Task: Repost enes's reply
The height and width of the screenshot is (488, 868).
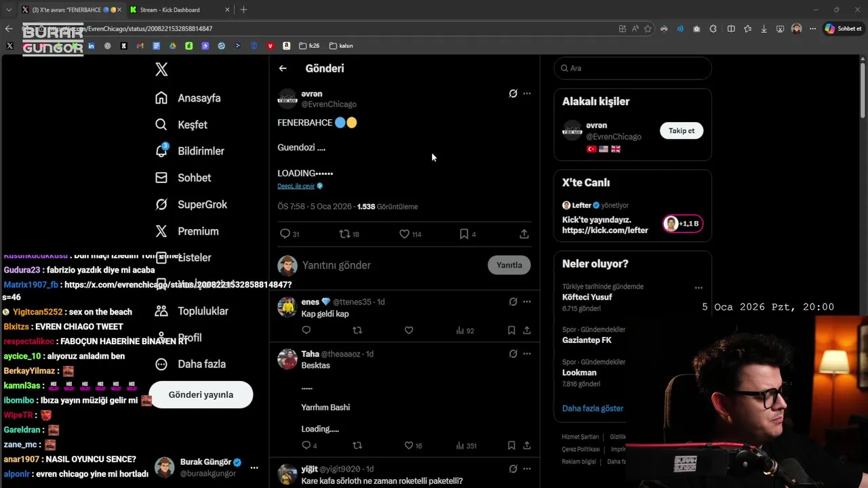Action: point(357,331)
